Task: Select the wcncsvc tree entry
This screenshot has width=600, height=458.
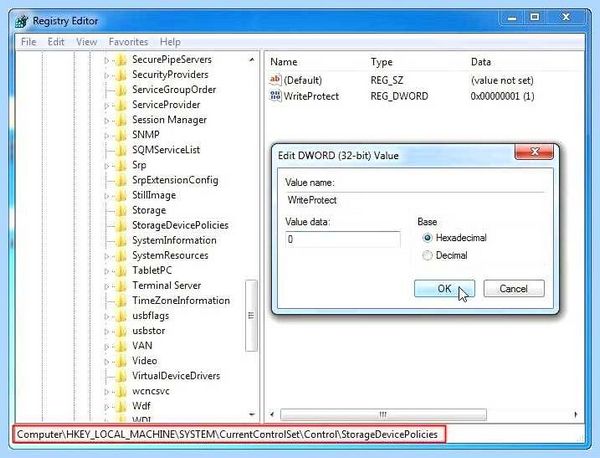Action: [151, 391]
